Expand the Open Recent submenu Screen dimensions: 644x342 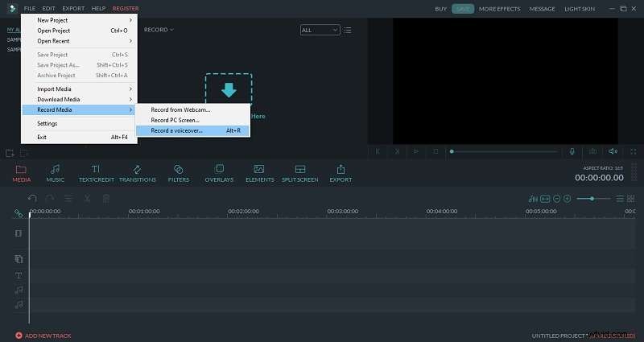[x=79, y=41]
